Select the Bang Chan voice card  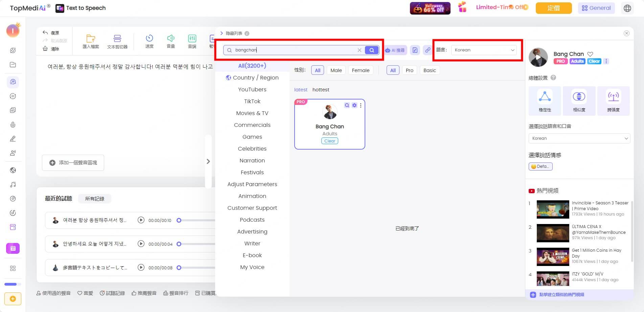[330, 124]
